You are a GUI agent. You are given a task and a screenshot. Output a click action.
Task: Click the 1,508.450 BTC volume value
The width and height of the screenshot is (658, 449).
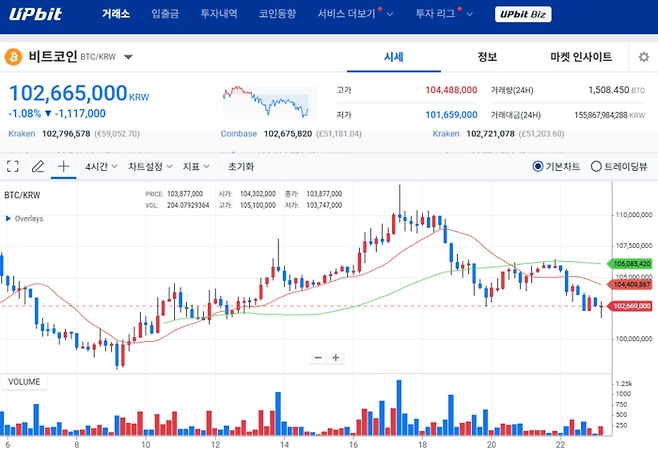pos(616,90)
